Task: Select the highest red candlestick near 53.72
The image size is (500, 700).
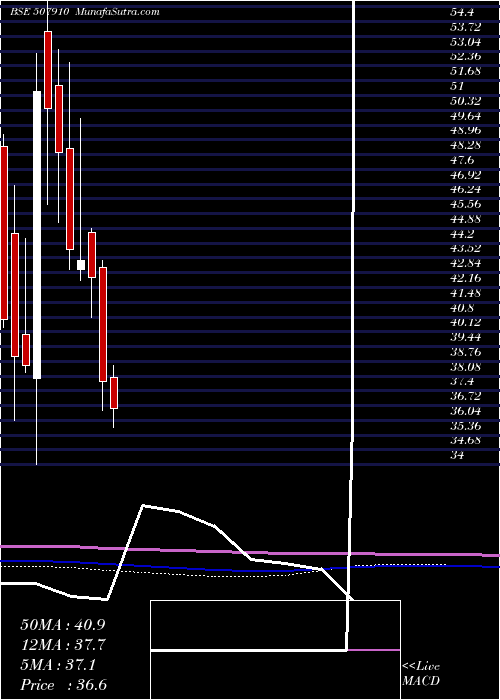Action: click(48, 70)
